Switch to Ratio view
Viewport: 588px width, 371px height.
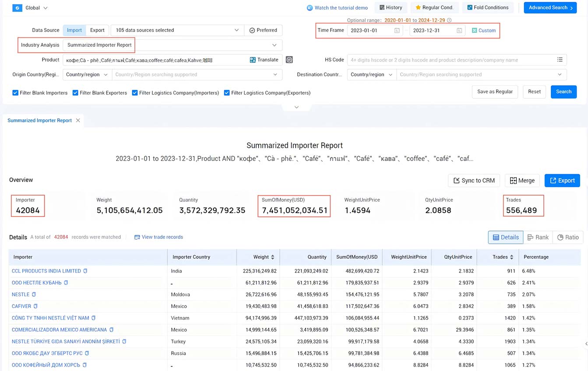568,237
